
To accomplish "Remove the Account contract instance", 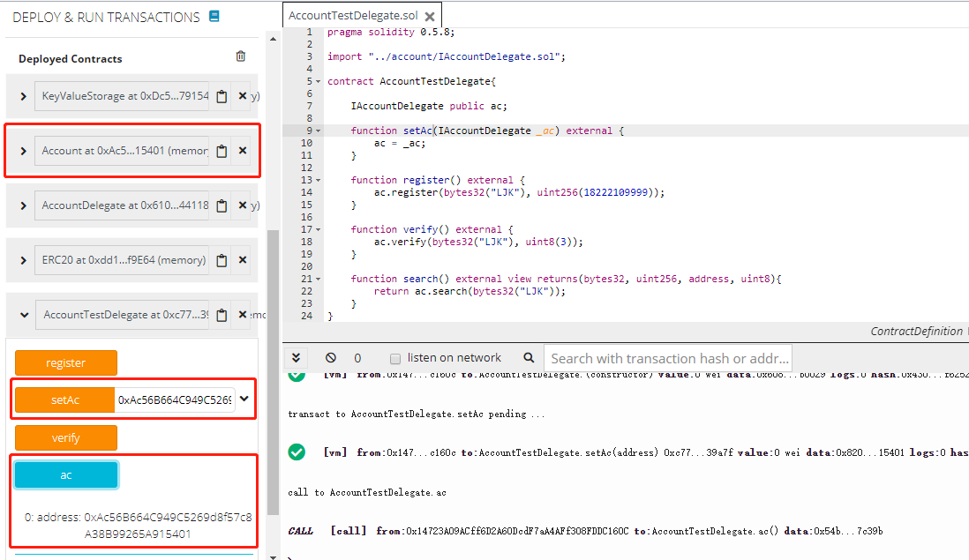I will coord(242,150).
